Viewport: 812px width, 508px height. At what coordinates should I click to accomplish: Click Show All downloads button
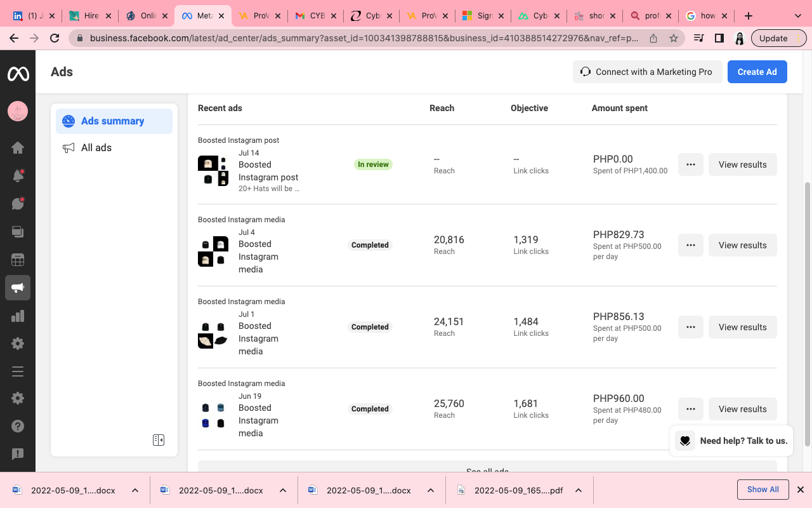tap(763, 490)
